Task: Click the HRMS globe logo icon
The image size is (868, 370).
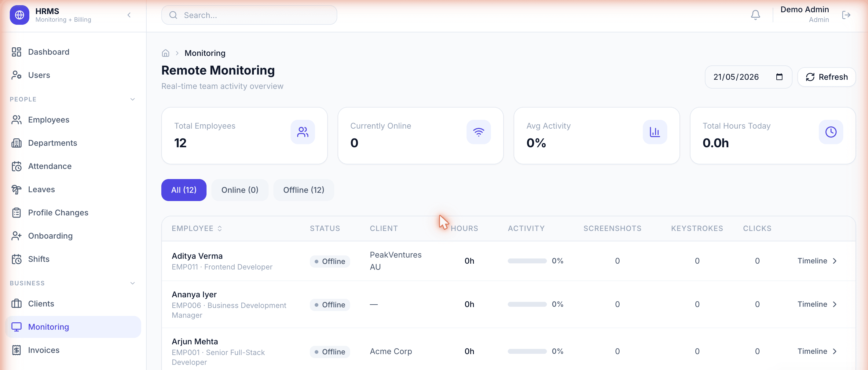Action: coord(20,15)
